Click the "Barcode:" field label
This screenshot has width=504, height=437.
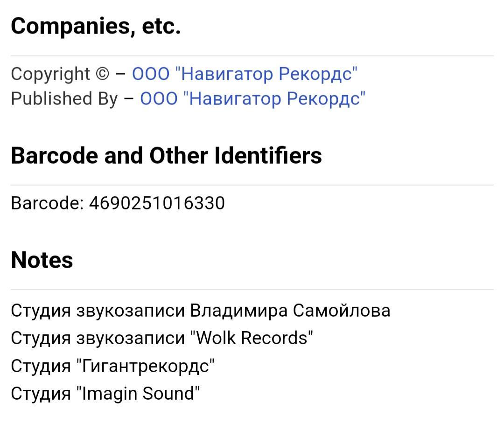[47, 203]
